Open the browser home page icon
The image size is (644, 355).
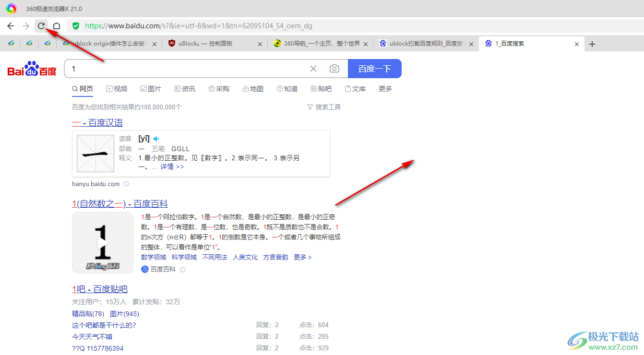tap(57, 26)
